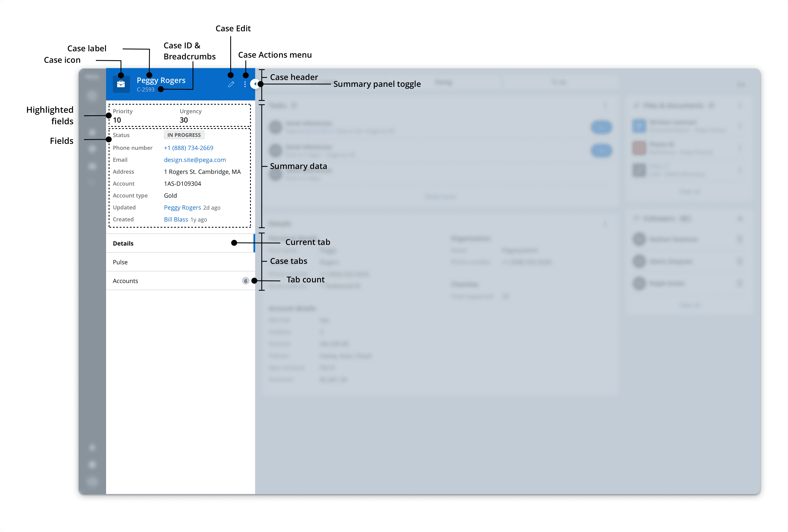Click the Peggy Rogers case label
The width and height of the screenshot is (788, 532).
click(161, 80)
